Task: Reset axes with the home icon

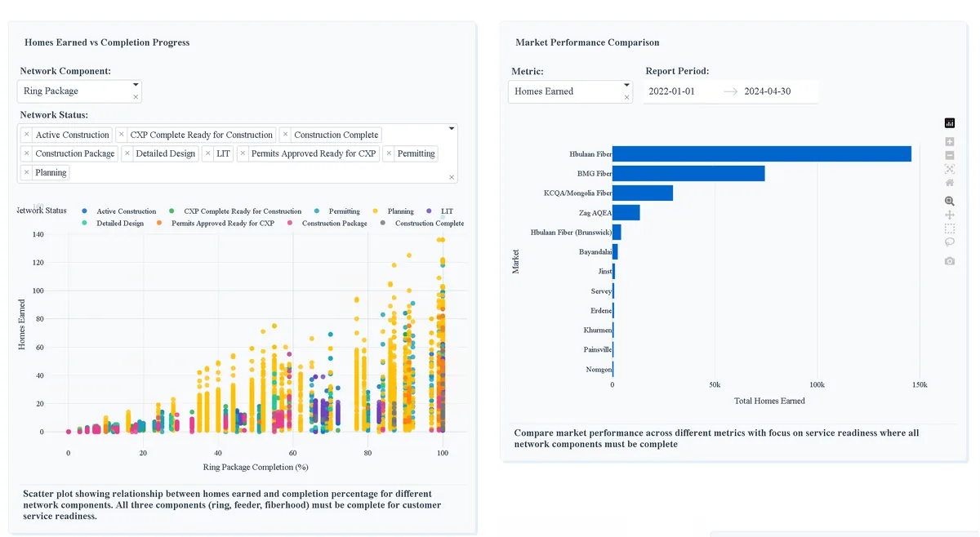Action: tap(949, 182)
